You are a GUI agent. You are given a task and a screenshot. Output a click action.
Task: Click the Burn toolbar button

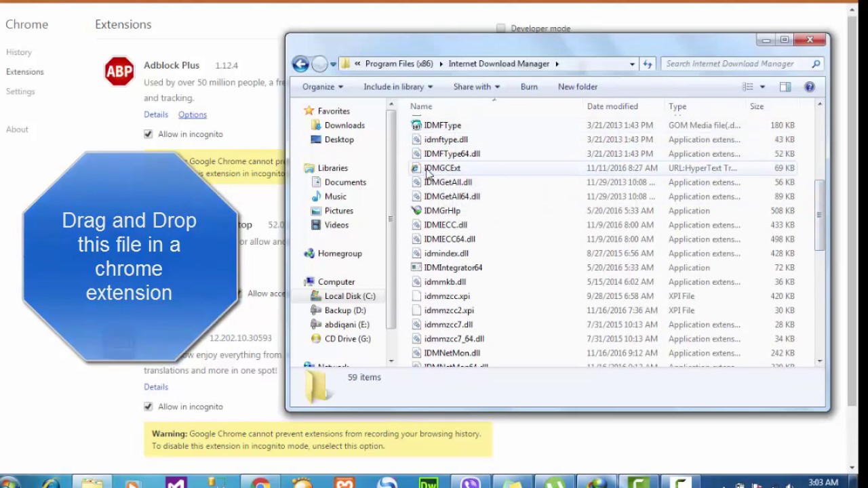(529, 87)
